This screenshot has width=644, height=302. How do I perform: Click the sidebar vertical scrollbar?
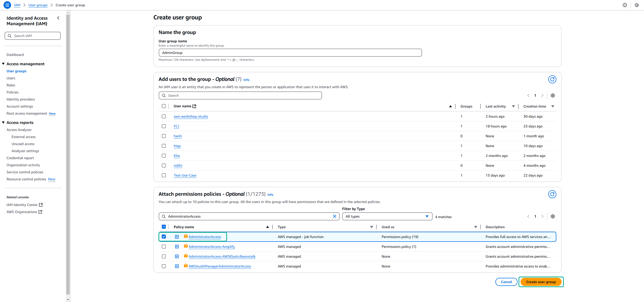(x=68, y=155)
